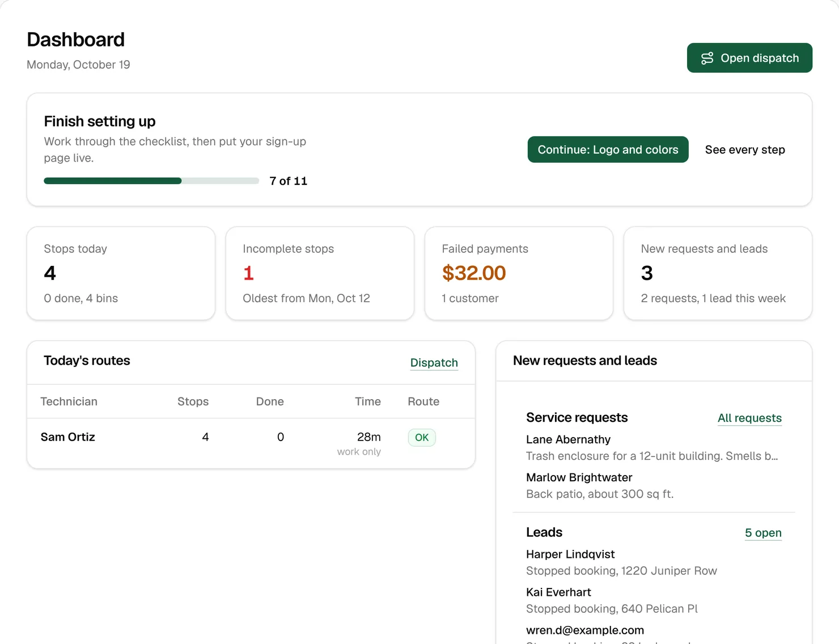This screenshot has height=644, width=839.
Task: Click the $32.00 failed payments amount
Action: 474,273
